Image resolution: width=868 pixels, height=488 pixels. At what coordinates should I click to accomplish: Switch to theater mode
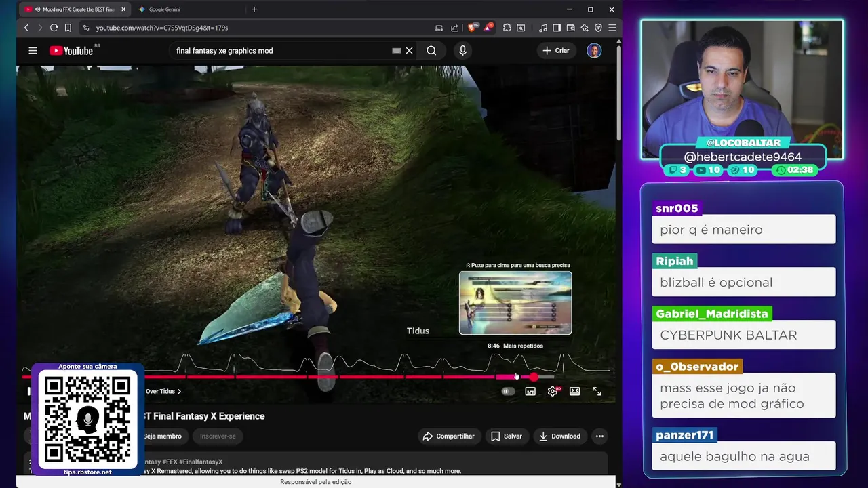point(574,391)
